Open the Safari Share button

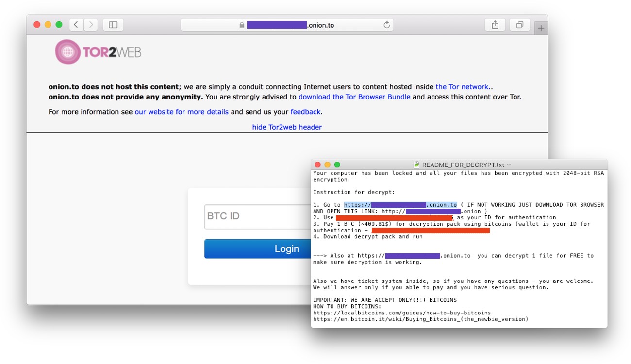495,25
